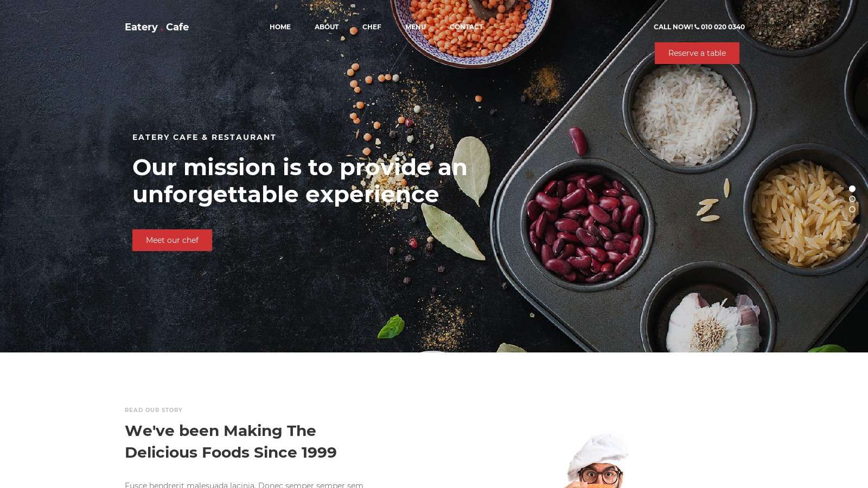Click the EATERY CAFE & RESTAURANT subtitle
Screen dimensions: 868x488
[205, 137]
